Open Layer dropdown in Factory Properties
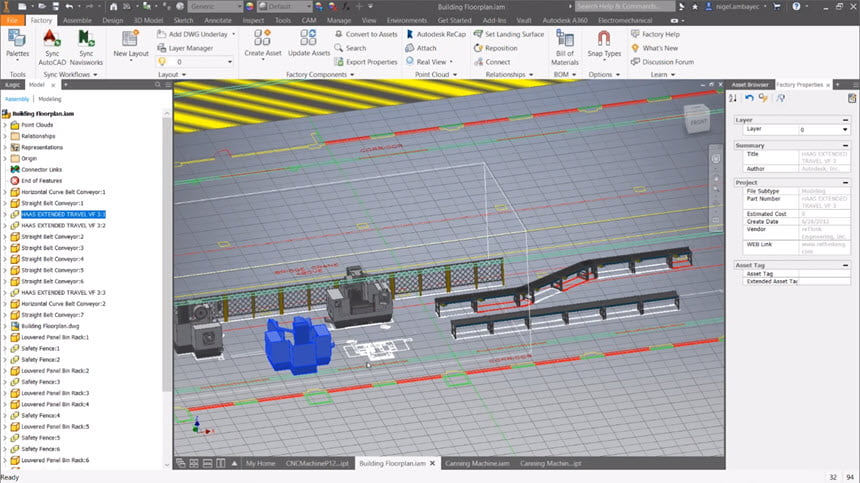The width and height of the screenshot is (860, 483). click(845, 130)
